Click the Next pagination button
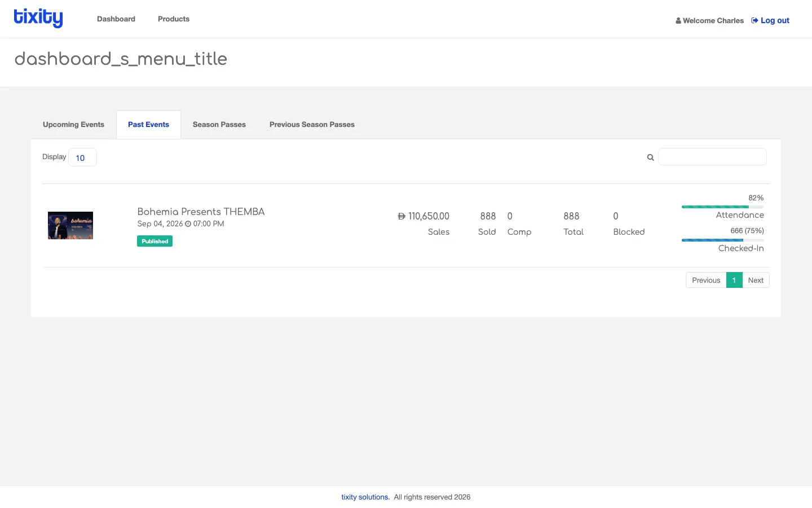The height and width of the screenshot is (508, 812). pos(756,280)
